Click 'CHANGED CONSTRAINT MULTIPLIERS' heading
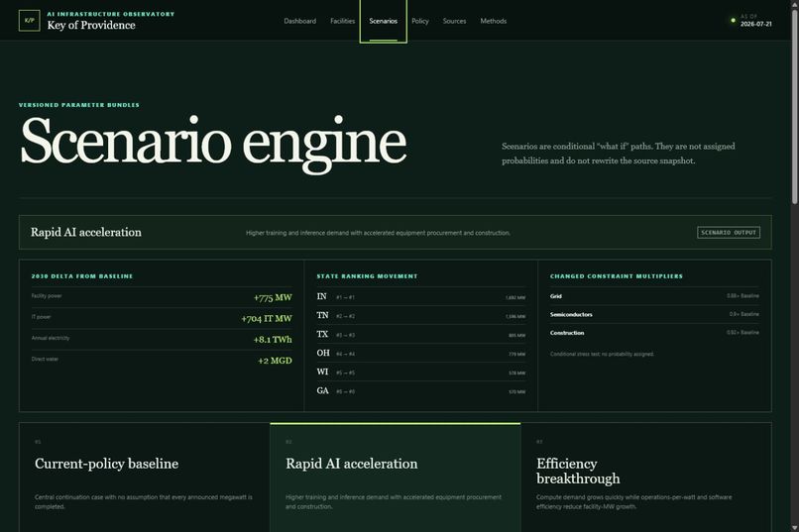The image size is (799, 532). click(616, 276)
